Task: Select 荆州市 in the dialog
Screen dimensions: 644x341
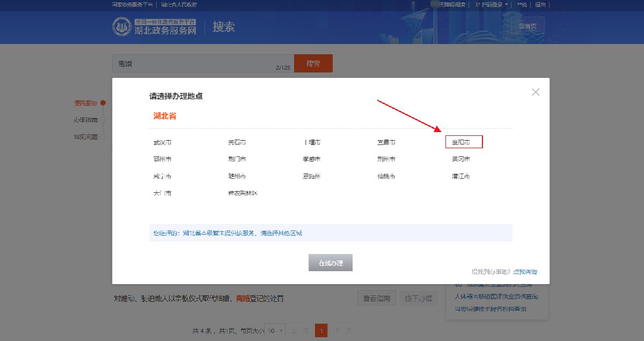Action: tap(386, 159)
